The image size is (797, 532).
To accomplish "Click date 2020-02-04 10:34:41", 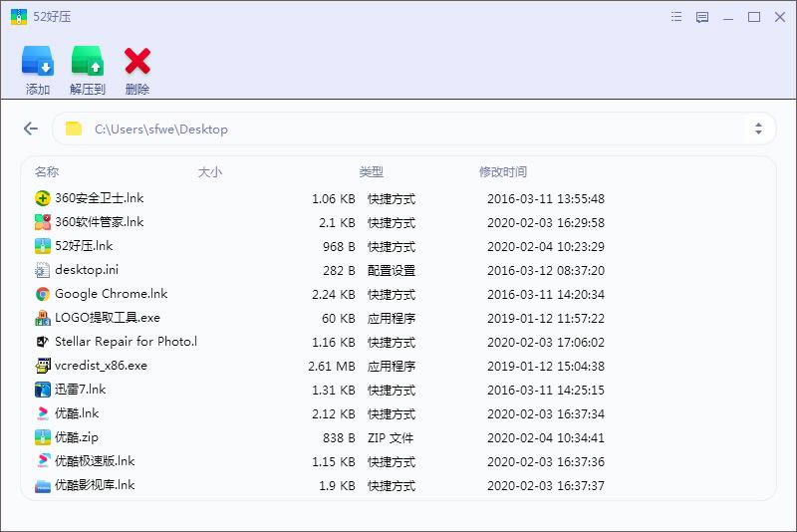I will [546, 437].
